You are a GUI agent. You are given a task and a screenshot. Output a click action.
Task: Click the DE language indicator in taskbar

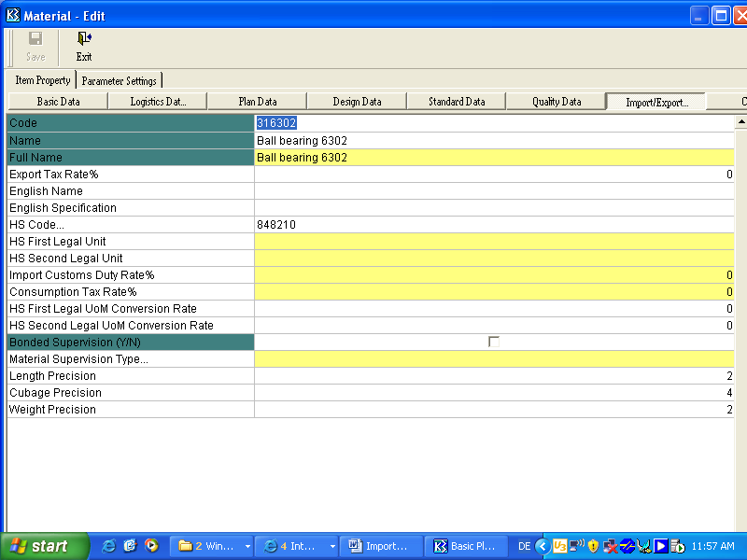524,546
